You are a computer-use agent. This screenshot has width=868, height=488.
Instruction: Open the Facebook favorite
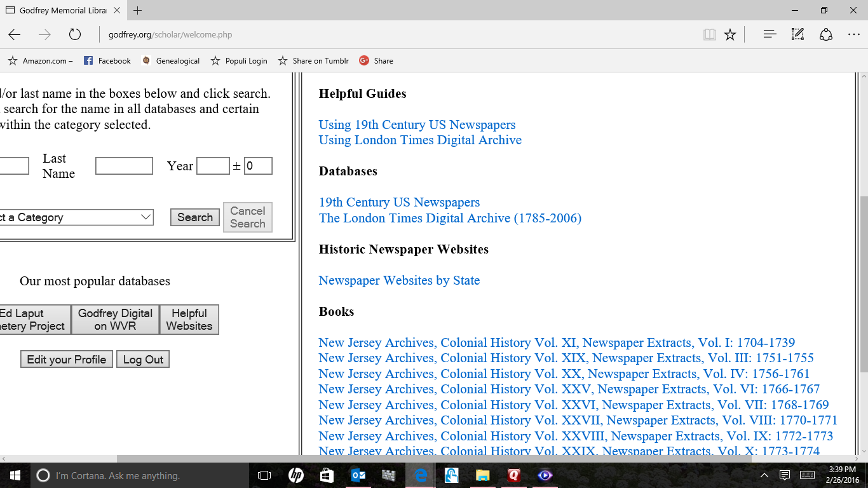pos(107,61)
